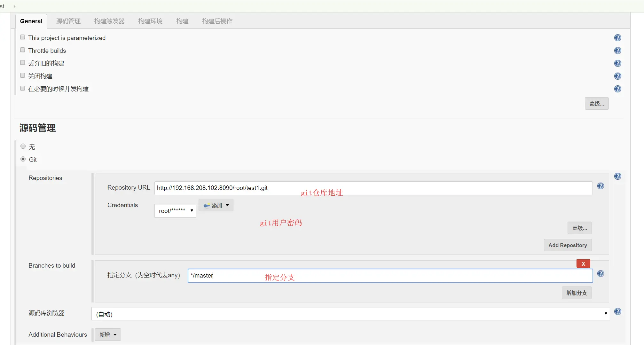Switch to the 源码管理 tab
The image size is (644, 345).
pos(68,21)
